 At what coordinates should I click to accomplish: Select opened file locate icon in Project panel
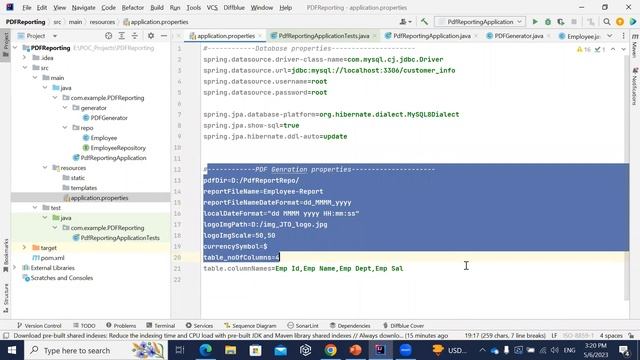[x=108, y=36]
